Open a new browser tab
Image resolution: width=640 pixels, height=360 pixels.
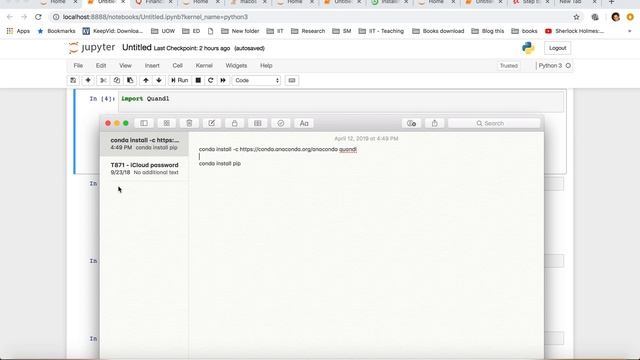(x=611, y=2)
